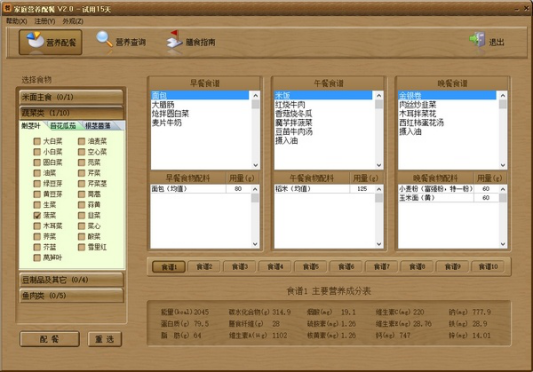Switch to the 嫩茎叶 vegetable tab
This screenshot has height=372, width=533.
tap(31, 126)
